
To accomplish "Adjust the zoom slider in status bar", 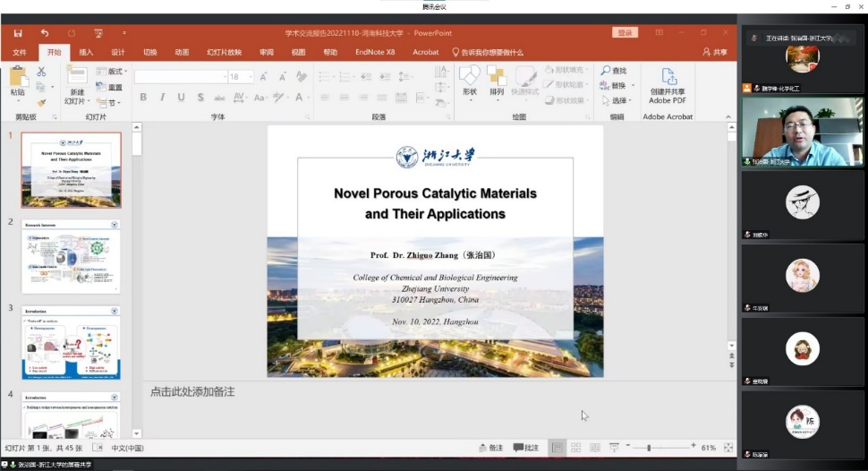I will [x=649, y=447].
